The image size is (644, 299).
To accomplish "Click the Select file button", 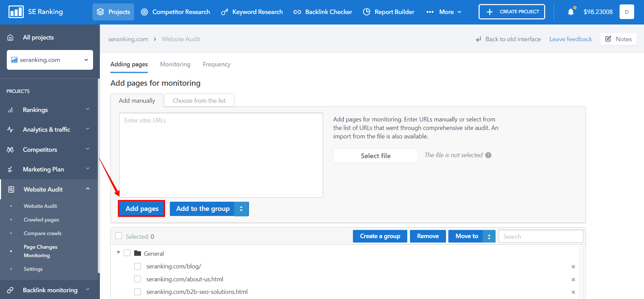I will [376, 156].
